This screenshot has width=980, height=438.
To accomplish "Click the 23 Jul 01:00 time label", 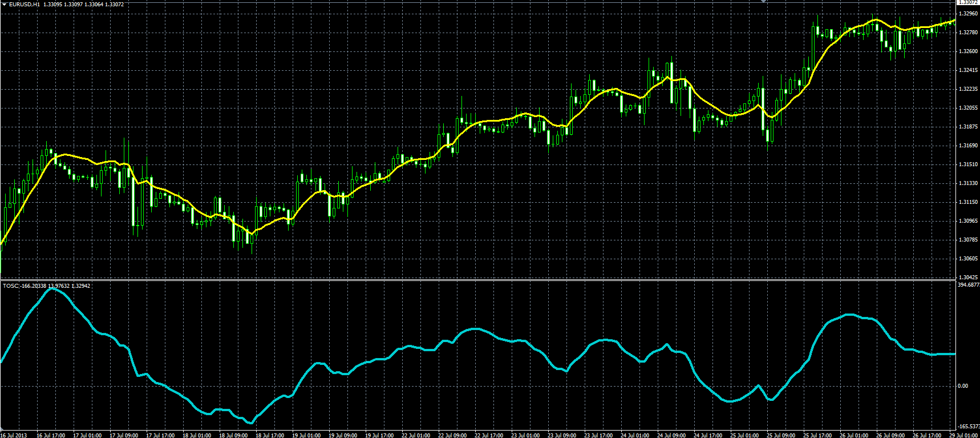I will point(525,435).
